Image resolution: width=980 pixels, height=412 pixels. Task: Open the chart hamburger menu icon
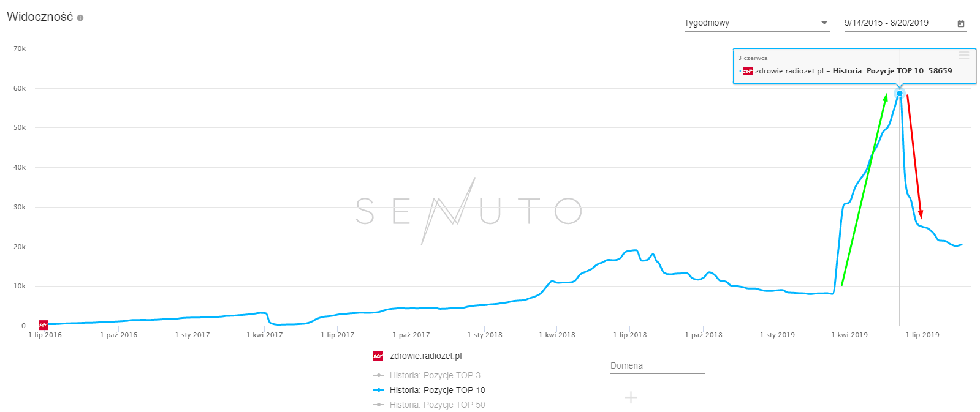coord(964,56)
